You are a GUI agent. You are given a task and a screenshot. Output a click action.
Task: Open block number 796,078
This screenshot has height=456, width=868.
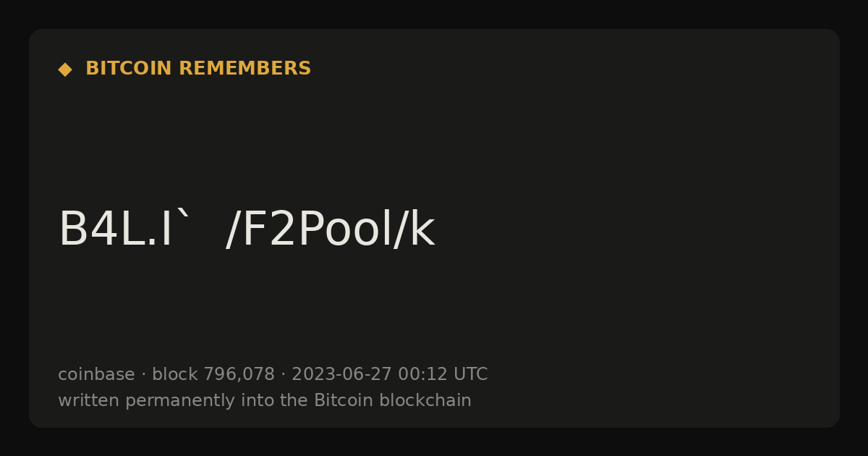pos(239,374)
